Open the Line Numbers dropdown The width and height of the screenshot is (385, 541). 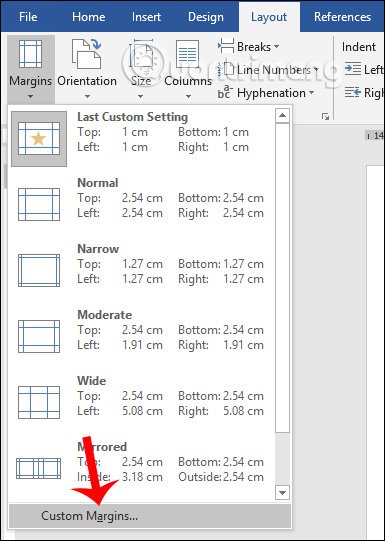click(268, 70)
